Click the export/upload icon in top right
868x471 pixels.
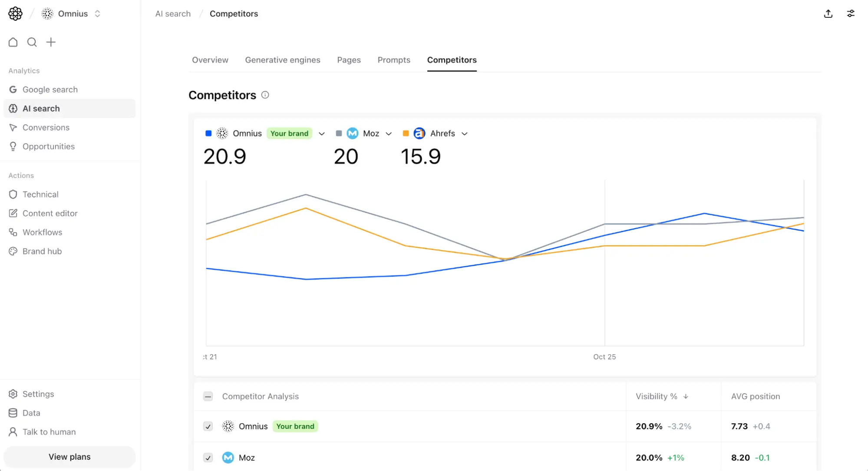pos(828,13)
